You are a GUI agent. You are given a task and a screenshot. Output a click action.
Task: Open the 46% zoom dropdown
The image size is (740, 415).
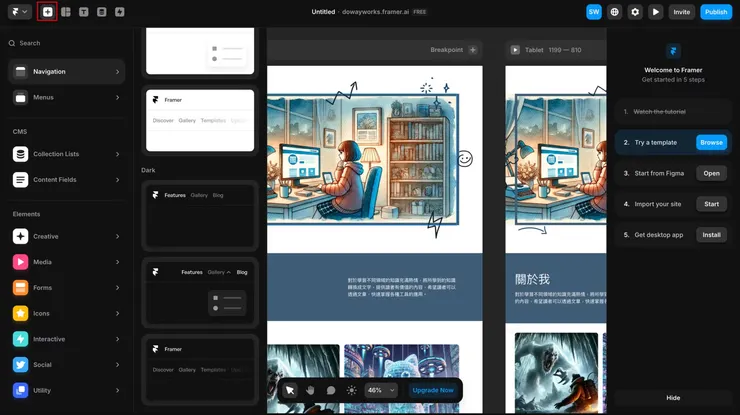pos(381,390)
